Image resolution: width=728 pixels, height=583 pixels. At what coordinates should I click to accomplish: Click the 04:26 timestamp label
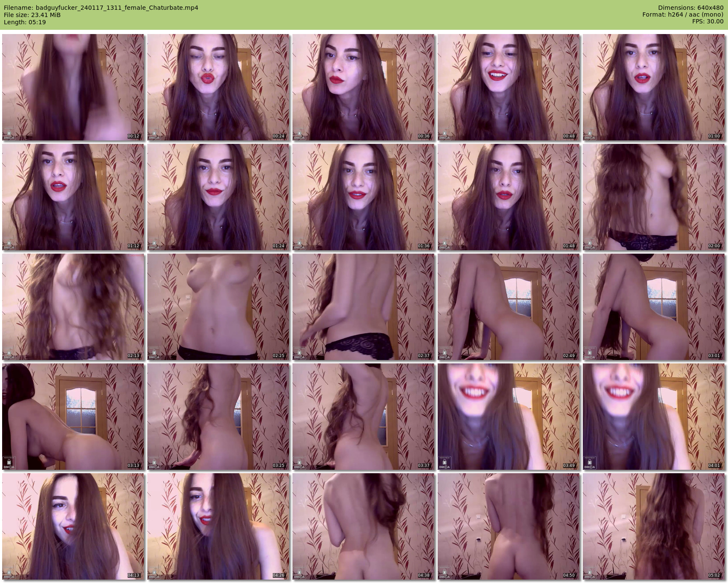click(x=278, y=575)
